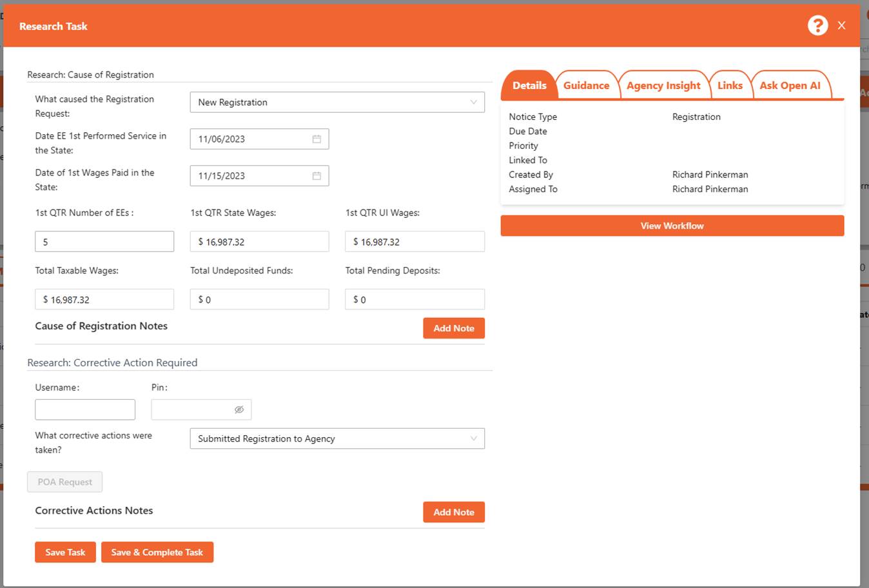Image resolution: width=869 pixels, height=588 pixels.
Task: Switch to the Guidance tab
Action: pos(586,85)
